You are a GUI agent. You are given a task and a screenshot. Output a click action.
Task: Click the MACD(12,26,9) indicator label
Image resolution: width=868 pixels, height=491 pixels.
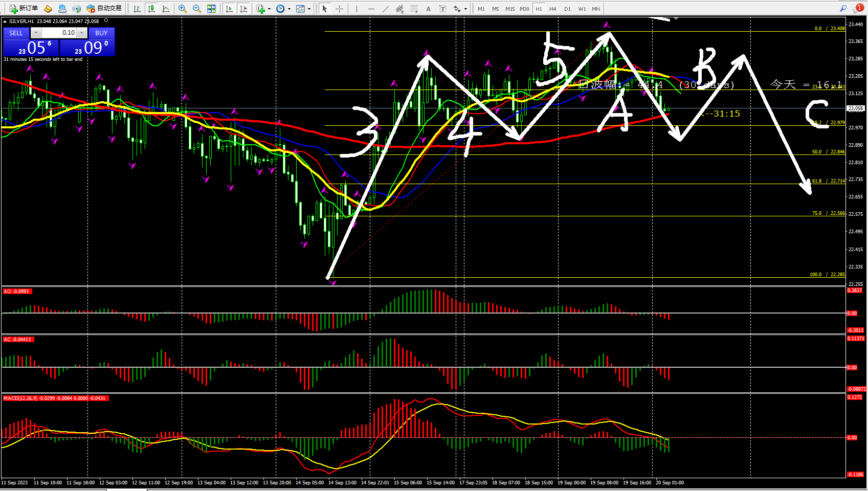[55, 398]
